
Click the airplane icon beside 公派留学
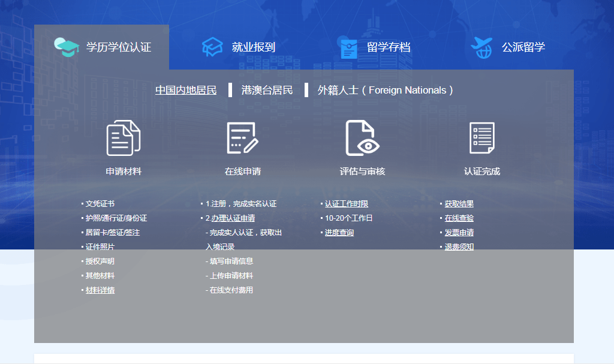(x=481, y=47)
